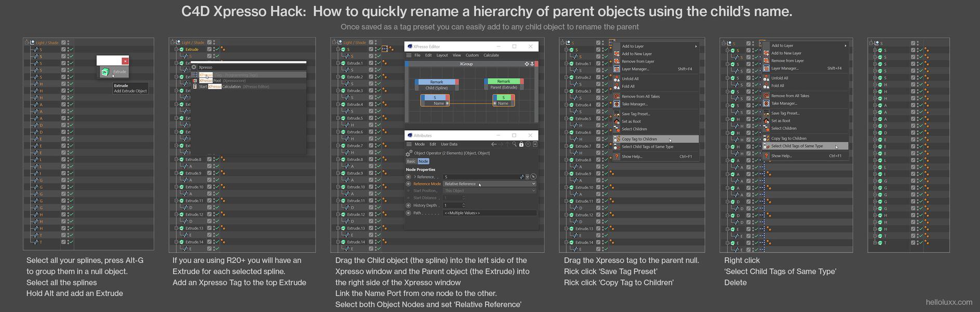
Task: Collapse Light / Shade null in Extrude popup panel
Action: [x=27, y=43]
